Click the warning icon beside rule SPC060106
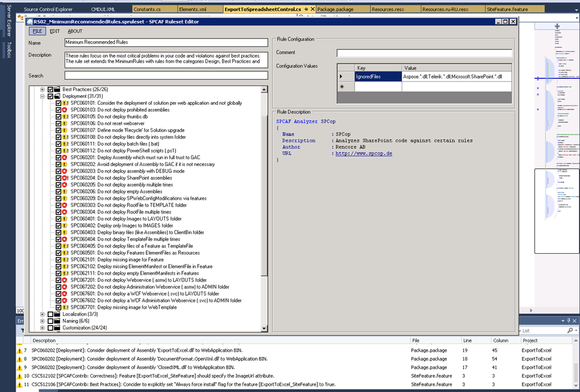This screenshot has height=392, width=580. (x=65, y=123)
